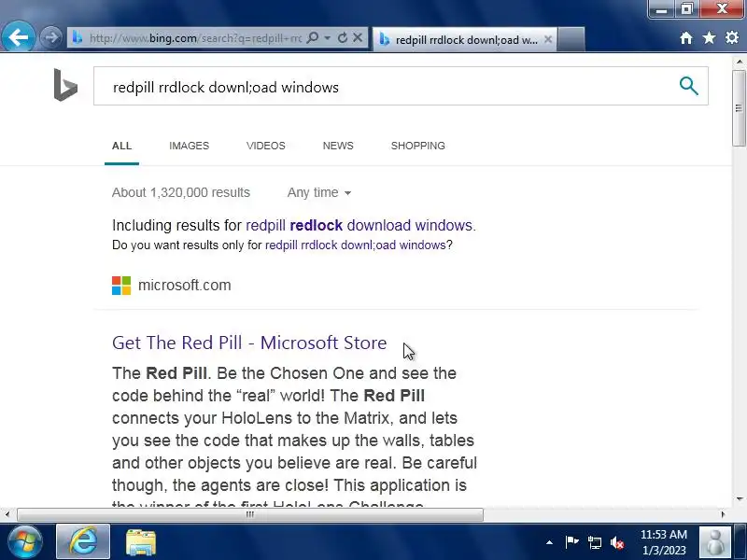The image size is (747, 560).
Task: Click the horizontal scrollbar thumb
Action: tap(250, 514)
